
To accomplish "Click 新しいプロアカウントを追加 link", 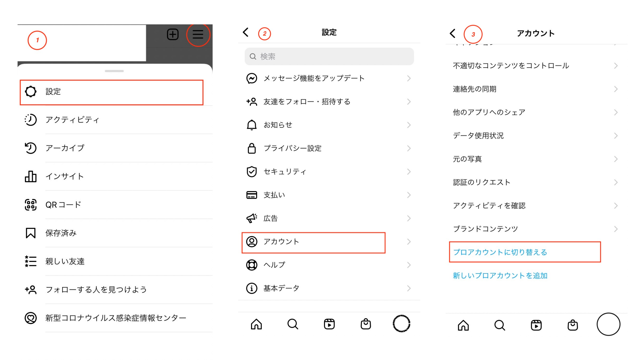I will [x=500, y=276].
